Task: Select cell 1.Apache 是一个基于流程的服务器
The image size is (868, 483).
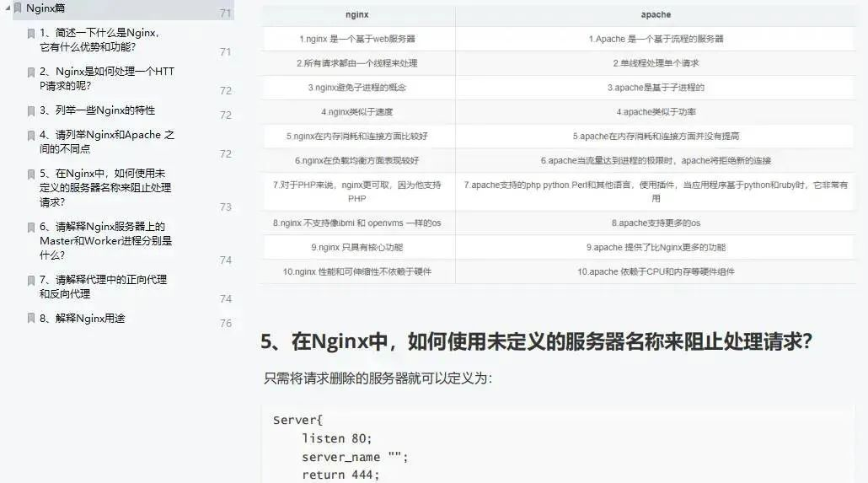Action: pos(656,39)
